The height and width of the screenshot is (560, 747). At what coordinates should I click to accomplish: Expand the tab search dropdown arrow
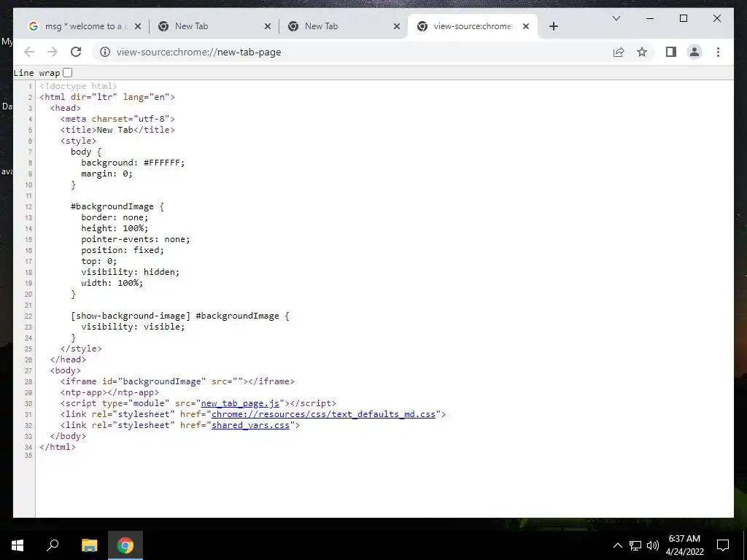coord(616,18)
